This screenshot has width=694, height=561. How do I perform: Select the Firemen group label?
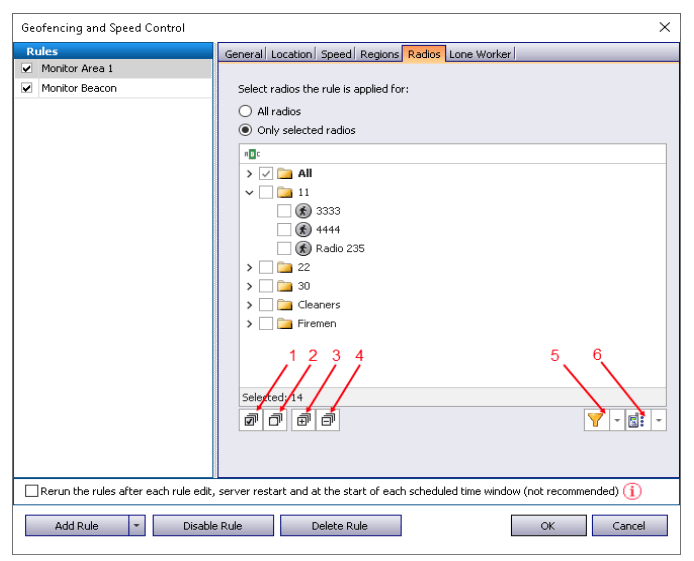point(316,323)
